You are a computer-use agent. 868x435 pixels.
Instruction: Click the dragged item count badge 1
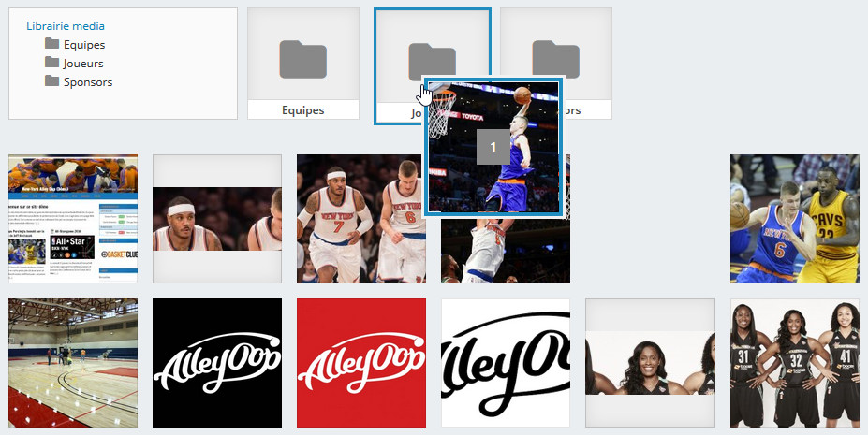(493, 147)
